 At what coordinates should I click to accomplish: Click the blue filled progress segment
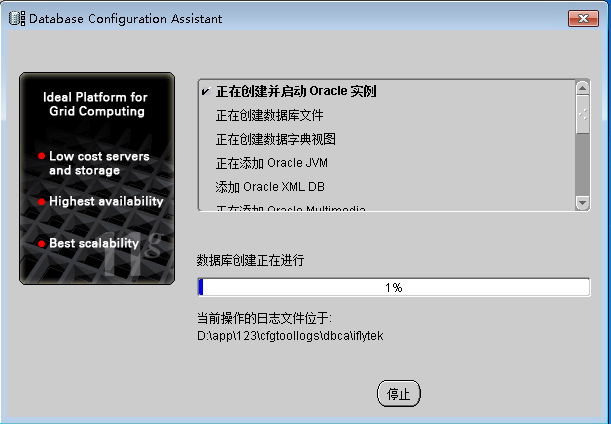click(201, 287)
